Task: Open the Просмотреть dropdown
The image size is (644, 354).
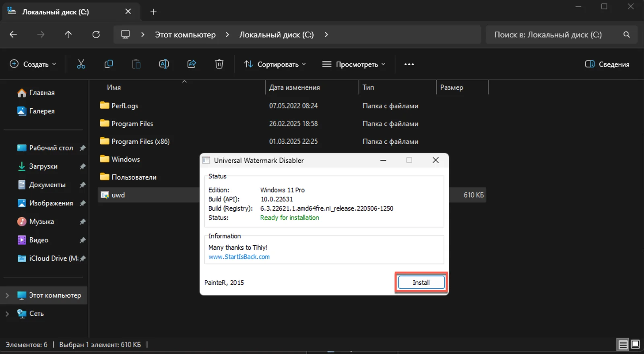Action: pyautogui.click(x=354, y=64)
